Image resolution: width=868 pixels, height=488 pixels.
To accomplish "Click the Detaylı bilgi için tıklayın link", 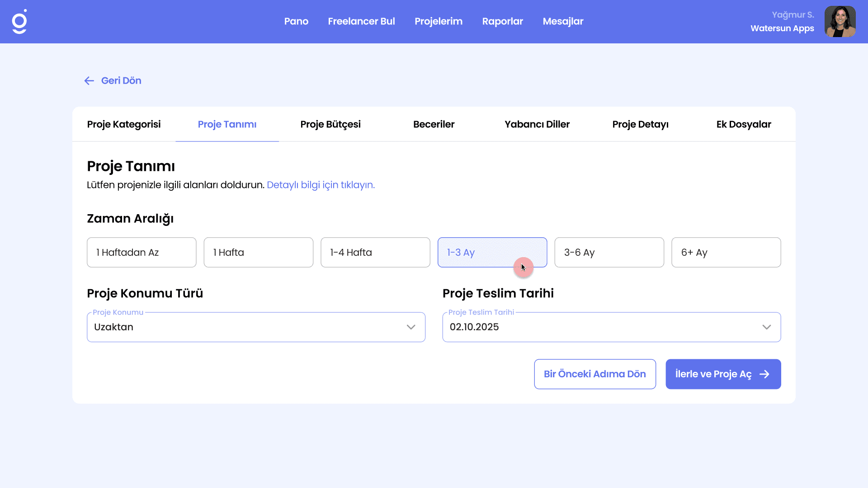I will tap(321, 185).
